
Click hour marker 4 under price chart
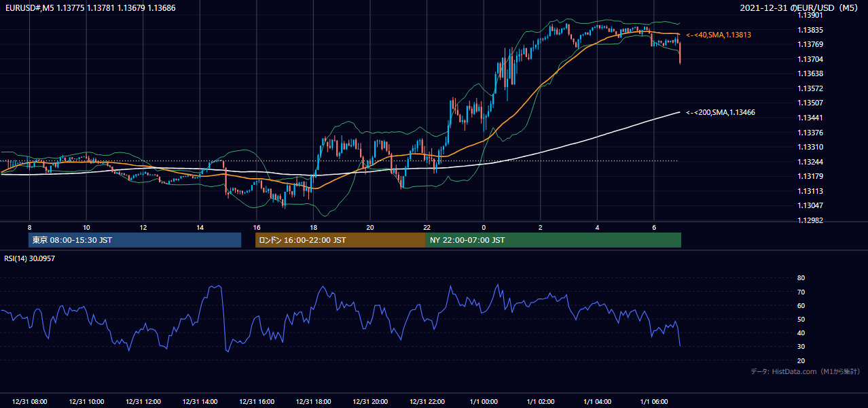click(x=598, y=227)
